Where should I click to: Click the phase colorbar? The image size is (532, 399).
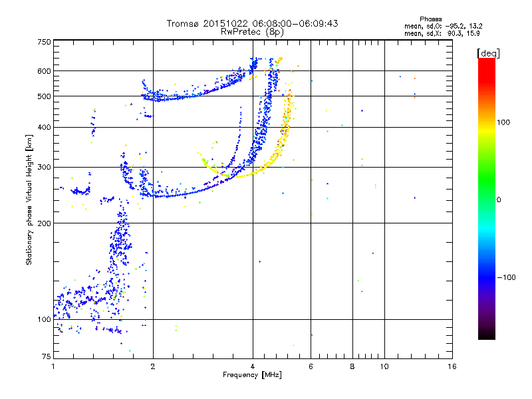[487, 198]
